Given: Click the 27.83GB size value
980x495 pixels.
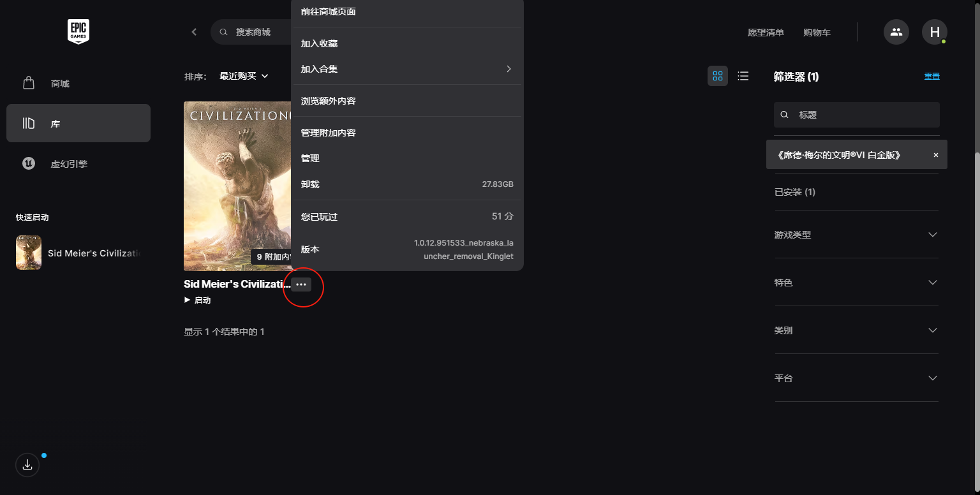Looking at the screenshot, I should click(x=498, y=184).
